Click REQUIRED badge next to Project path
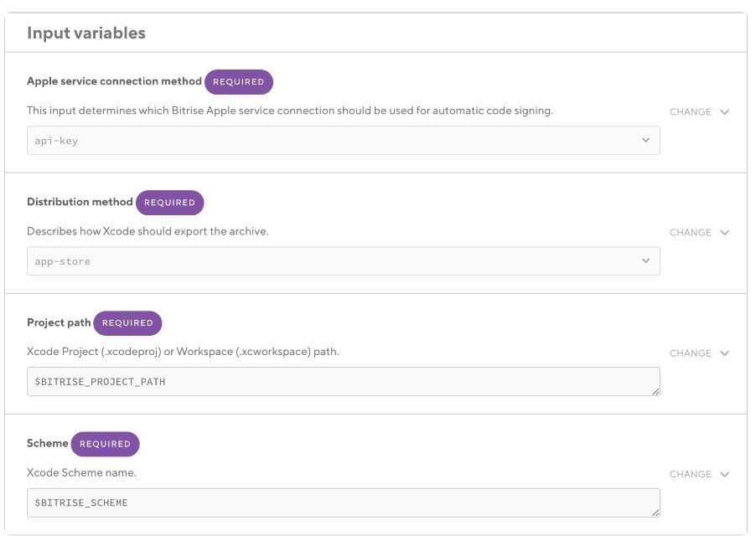756x546 pixels. 127,323
